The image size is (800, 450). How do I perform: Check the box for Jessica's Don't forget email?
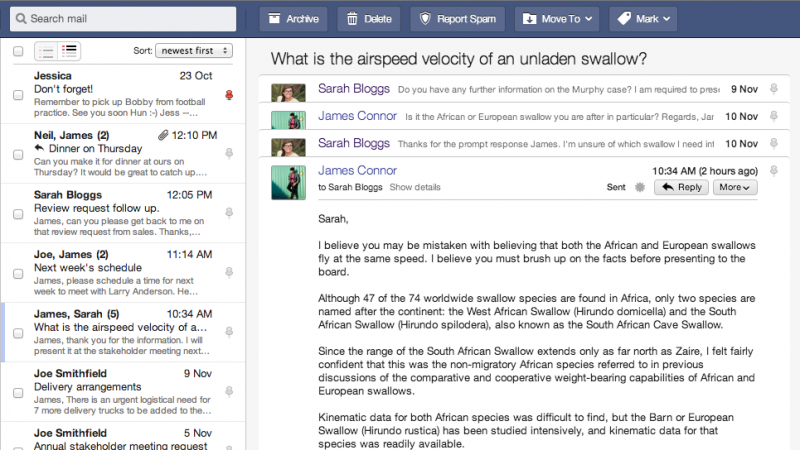18,95
